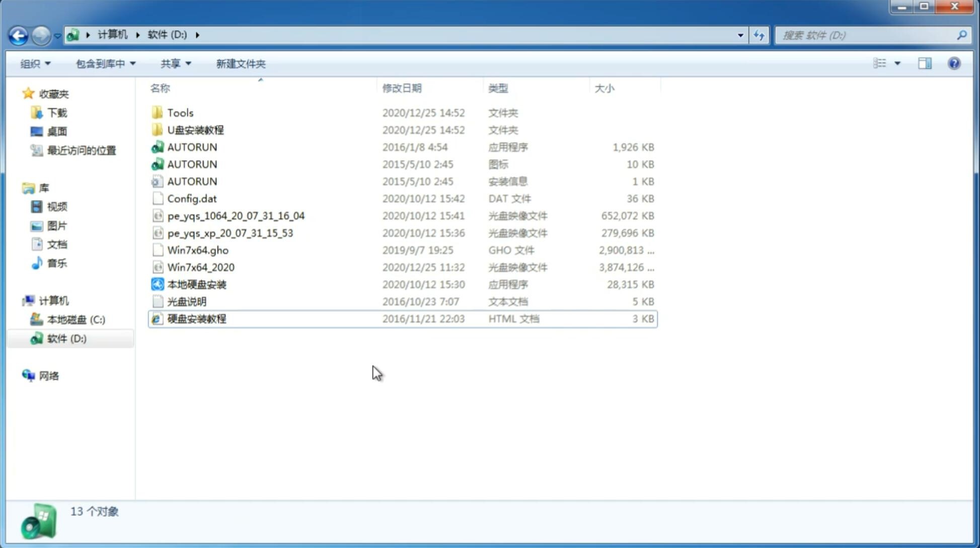Select 软件 (D:) drive in sidebar
This screenshot has height=548, width=980.
66,338
